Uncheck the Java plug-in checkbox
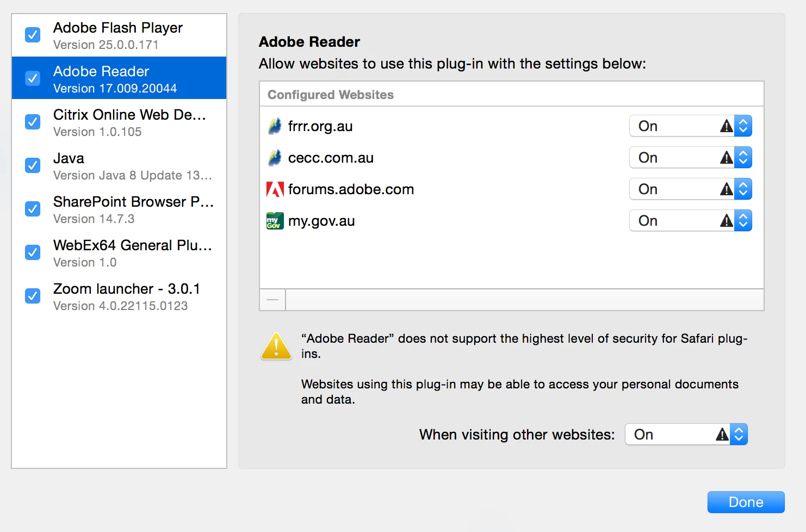Image resolution: width=806 pixels, height=532 pixels. 33,165
